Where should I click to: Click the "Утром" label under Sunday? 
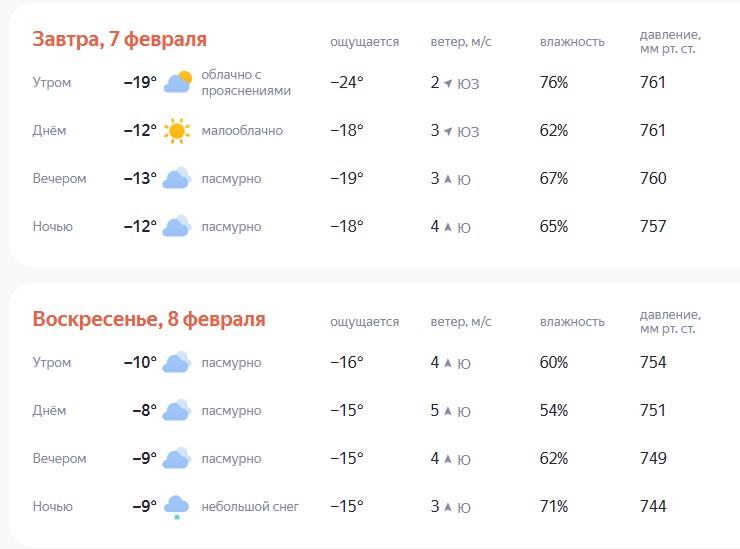pos(52,362)
